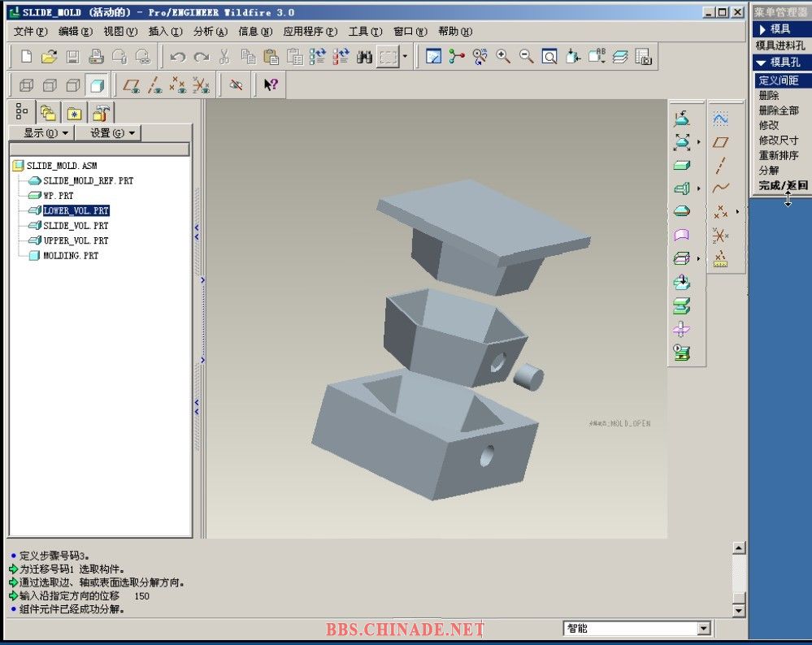Click 删除全部 in the menu manager
The height and width of the screenshot is (645, 812).
(x=778, y=110)
